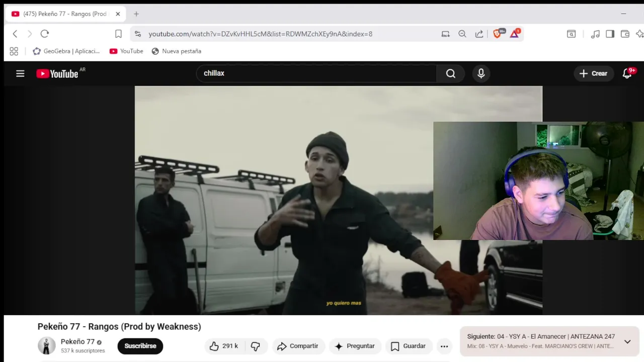644x362 pixels.
Task: Bookmark this page icon
Action: pyautogui.click(x=118, y=34)
